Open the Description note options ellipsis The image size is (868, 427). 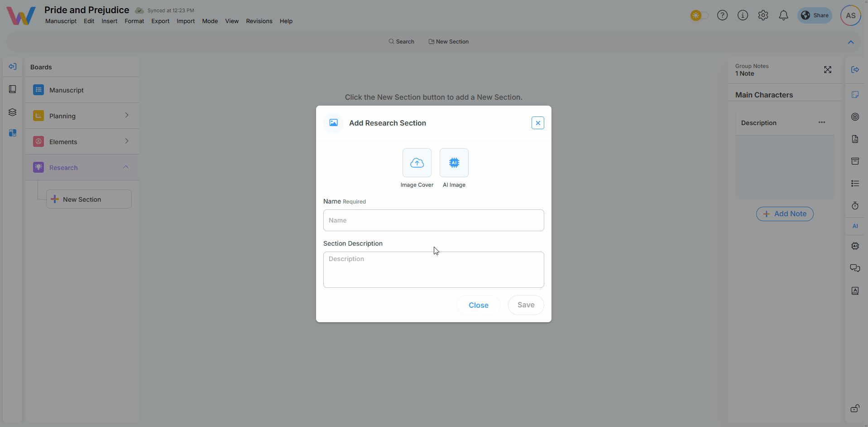[x=821, y=122]
